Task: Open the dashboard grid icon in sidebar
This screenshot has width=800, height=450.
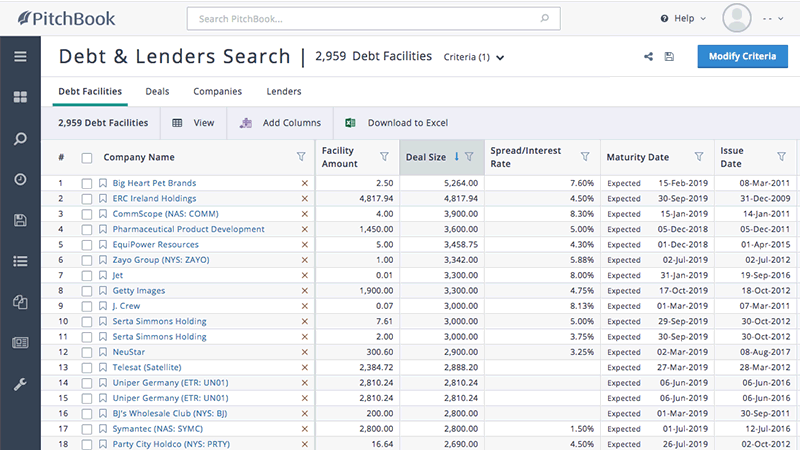Action: (20, 97)
